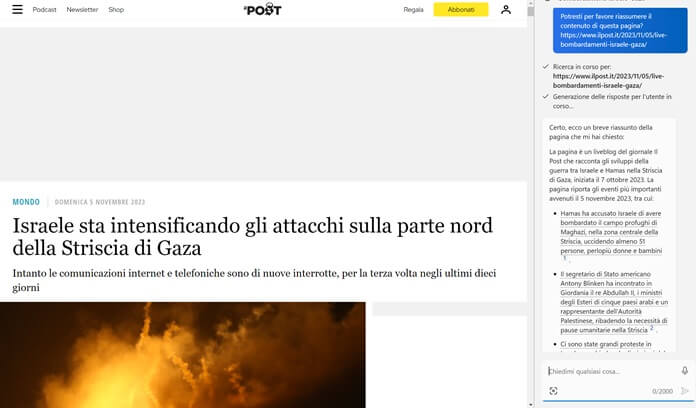Viewport: 696px width, 408px height.
Task: Click the grandi proteste summary bullet
Action: [606, 345]
